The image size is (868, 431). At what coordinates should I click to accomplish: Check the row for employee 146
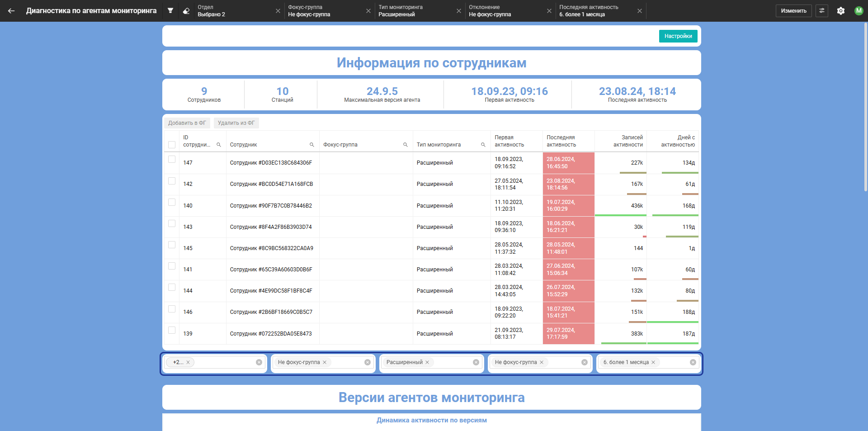click(172, 309)
